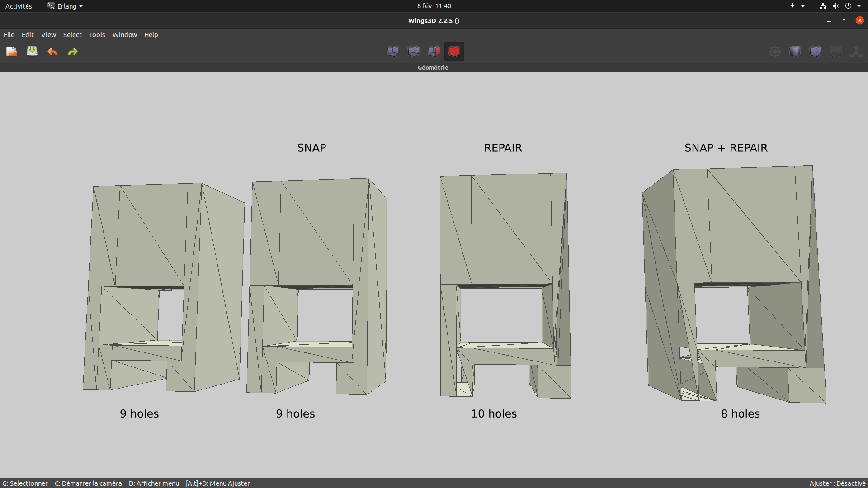Open the Tools menu

(97, 34)
